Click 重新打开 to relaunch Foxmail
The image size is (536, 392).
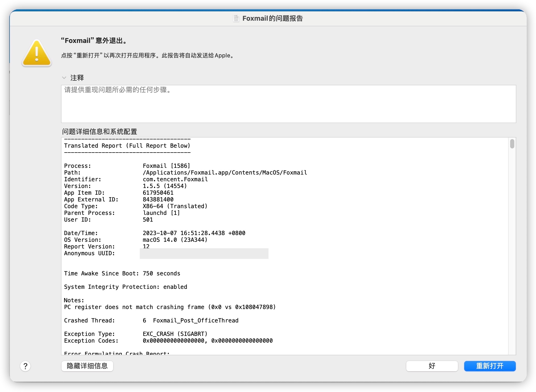point(489,366)
